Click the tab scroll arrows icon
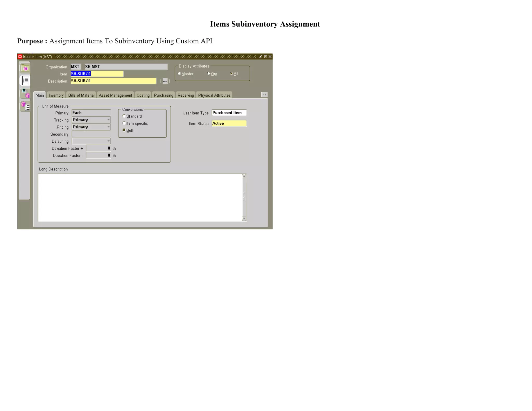Screen dimensions: 532x411 (x=264, y=95)
